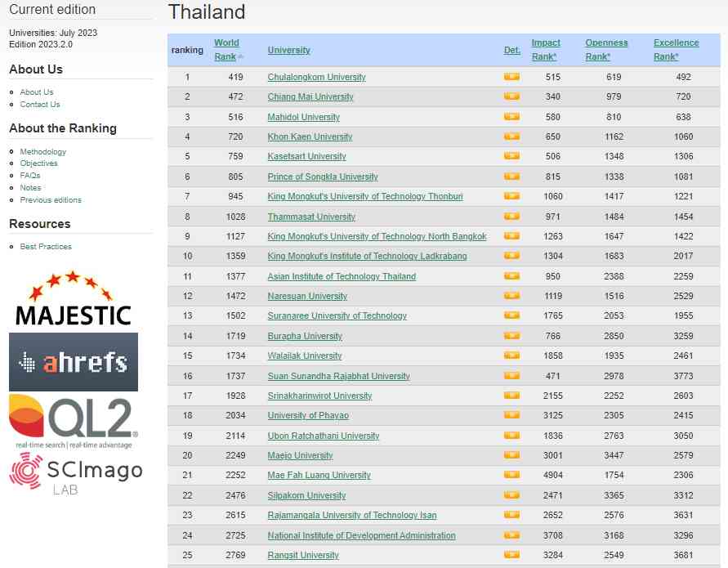Open Chiang Mai University link
The height and width of the screenshot is (568, 728).
point(310,97)
